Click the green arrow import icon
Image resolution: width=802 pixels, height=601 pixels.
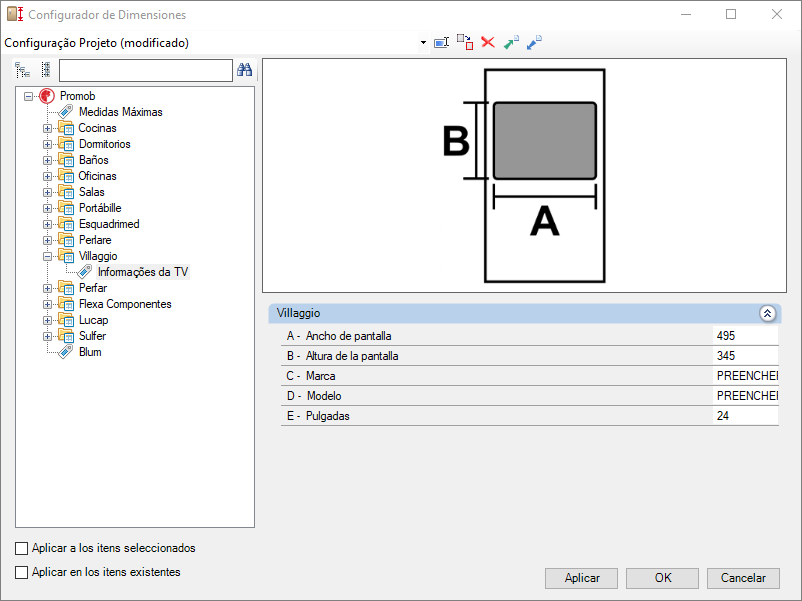click(x=511, y=43)
